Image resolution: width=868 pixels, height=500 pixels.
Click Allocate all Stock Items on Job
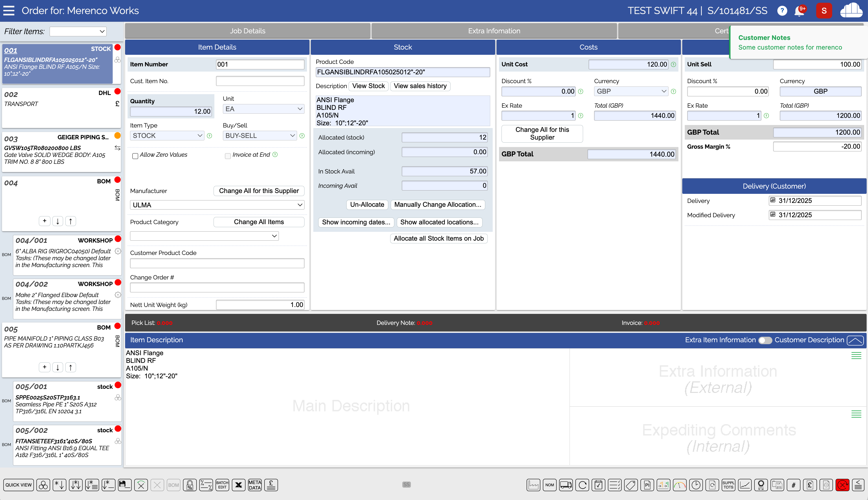point(438,238)
